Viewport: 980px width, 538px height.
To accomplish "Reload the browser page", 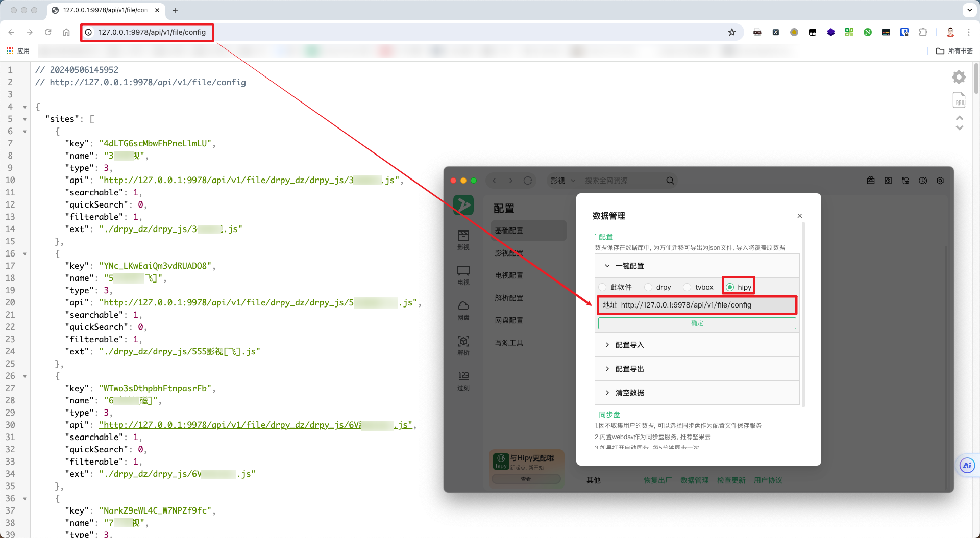I will tap(48, 32).
